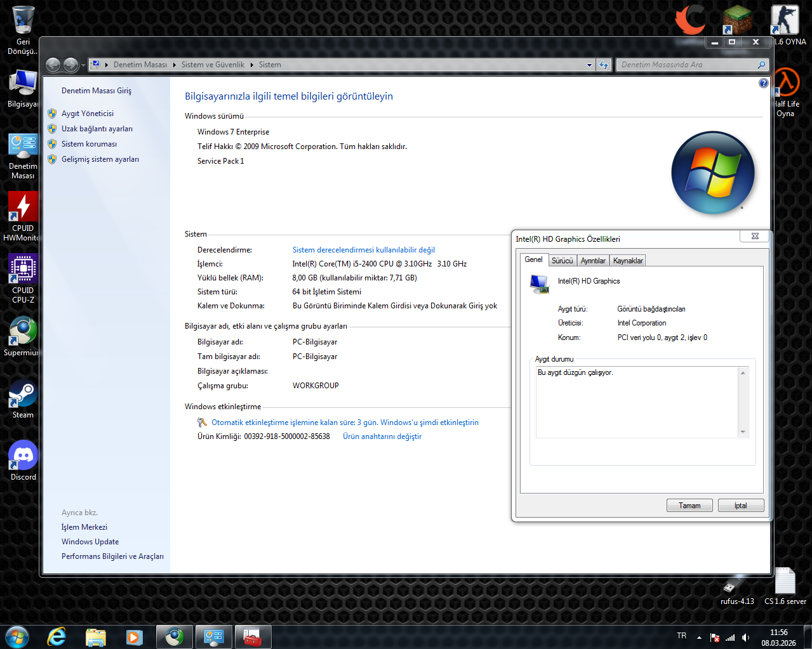Image resolution: width=812 pixels, height=649 pixels.
Task: Click the Show Desktop strip on taskbar
Action: [808, 636]
